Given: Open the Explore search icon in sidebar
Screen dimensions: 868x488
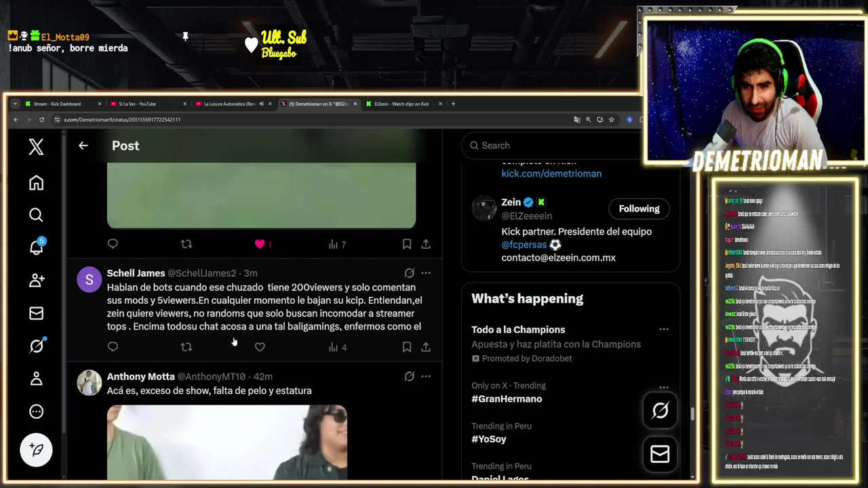Looking at the screenshot, I should 36,215.
